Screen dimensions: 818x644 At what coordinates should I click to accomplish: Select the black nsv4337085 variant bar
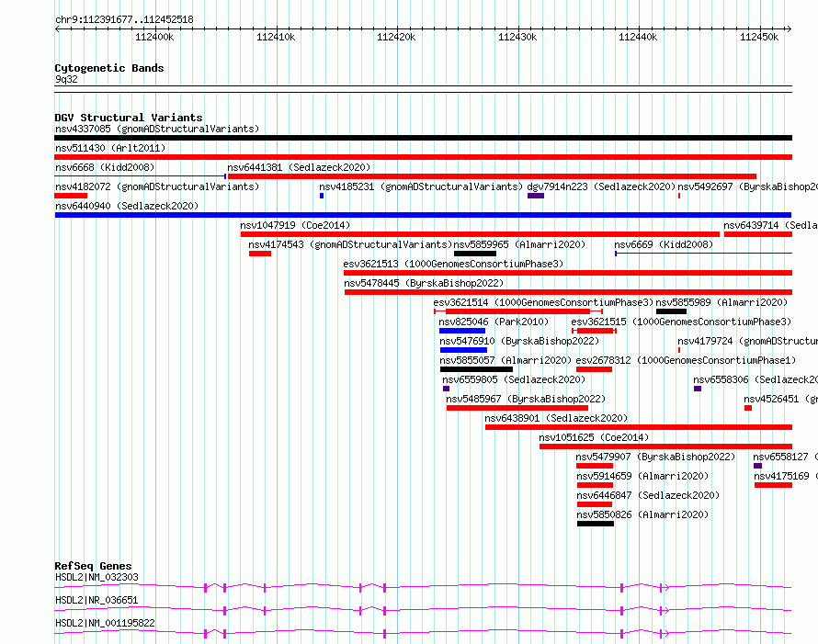click(423, 138)
